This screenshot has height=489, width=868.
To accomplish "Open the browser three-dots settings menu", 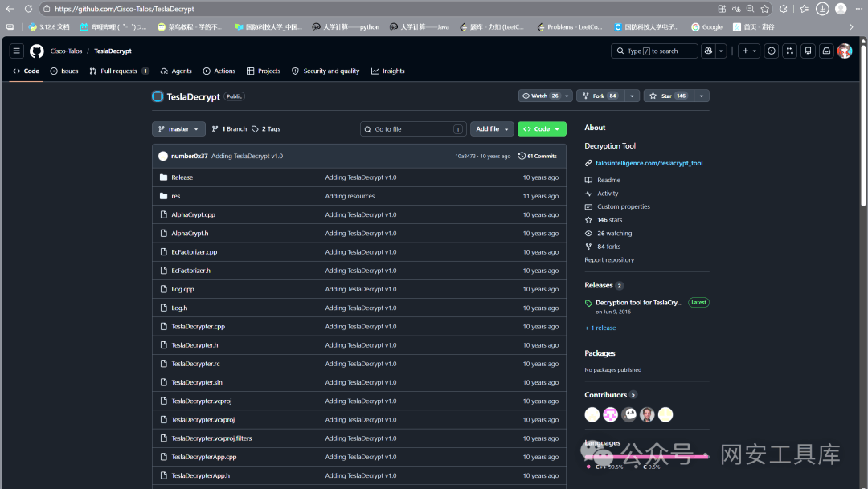I will point(858,9).
